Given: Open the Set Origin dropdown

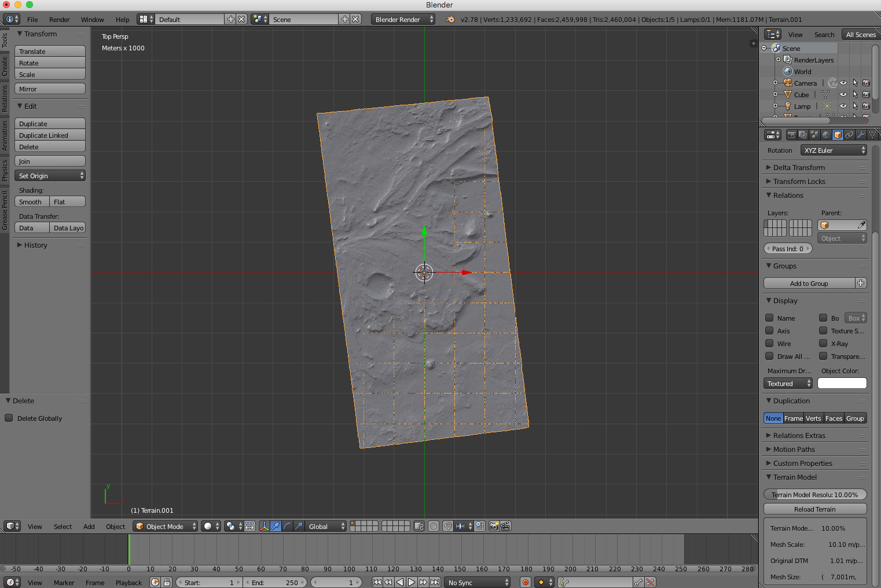Looking at the screenshot, I should [x=50, y=175].
